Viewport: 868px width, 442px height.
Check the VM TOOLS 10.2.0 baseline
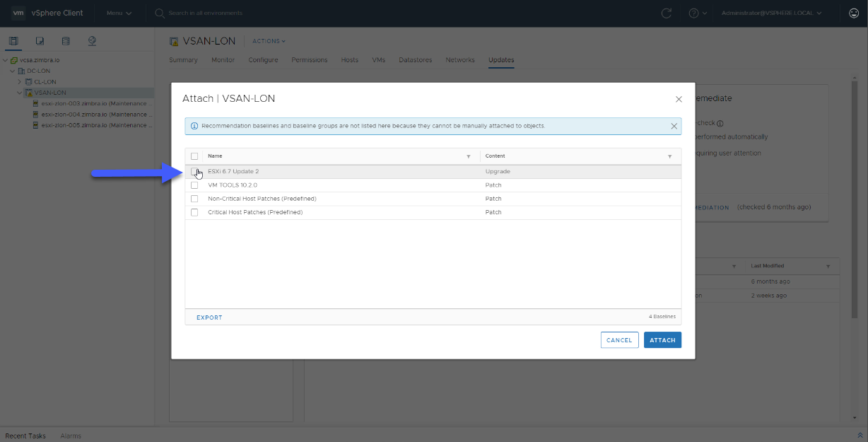click(x=194, y=185)
